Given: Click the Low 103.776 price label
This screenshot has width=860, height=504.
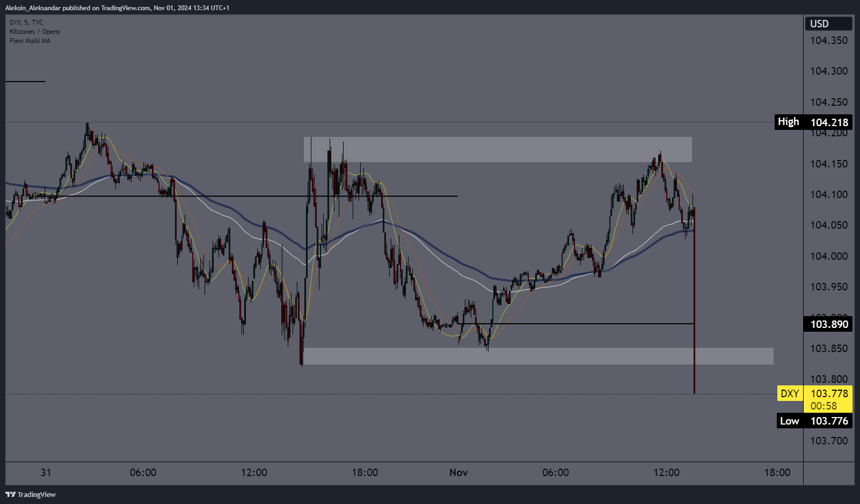Looking at the screenshot, I should [x=814, y=421].
